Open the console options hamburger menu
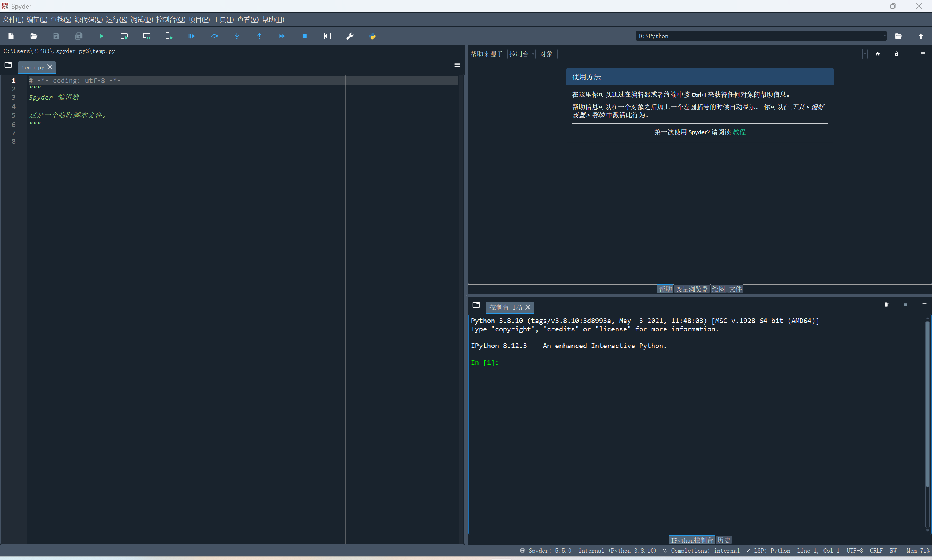The height and width of the screenshot is (560, 932). pyautogui.click(x=924, y=305)
